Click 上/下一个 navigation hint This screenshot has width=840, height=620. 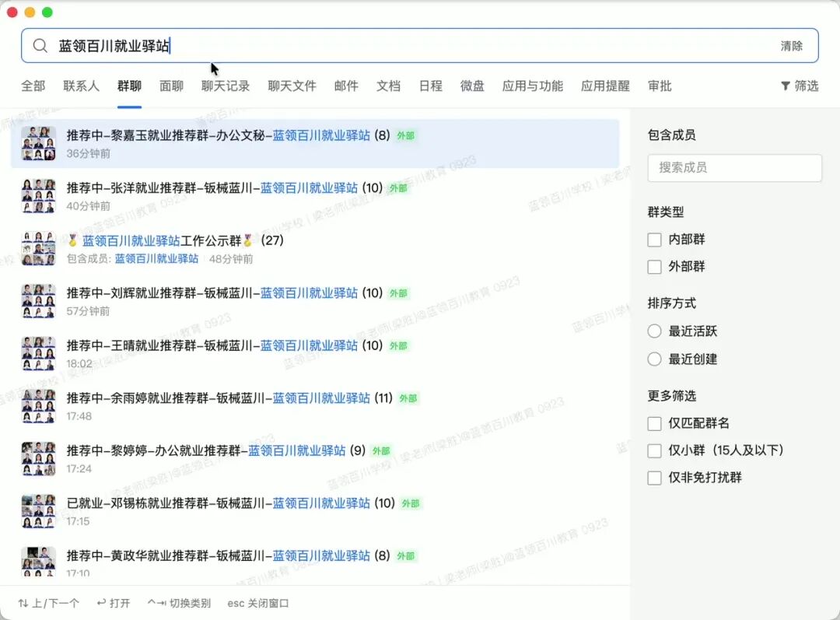point(49,604)
